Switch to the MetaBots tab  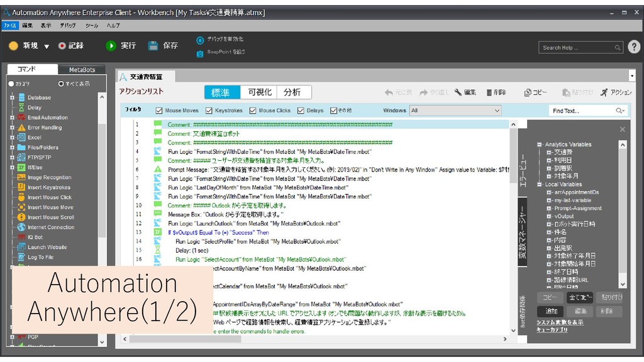pos(82,70)
